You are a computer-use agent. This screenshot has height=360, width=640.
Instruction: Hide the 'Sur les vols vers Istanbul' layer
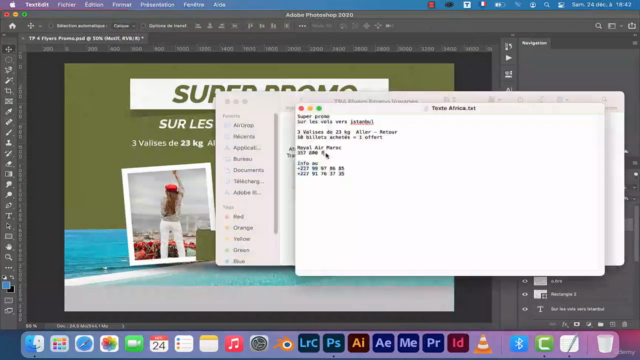coord(525,309)
